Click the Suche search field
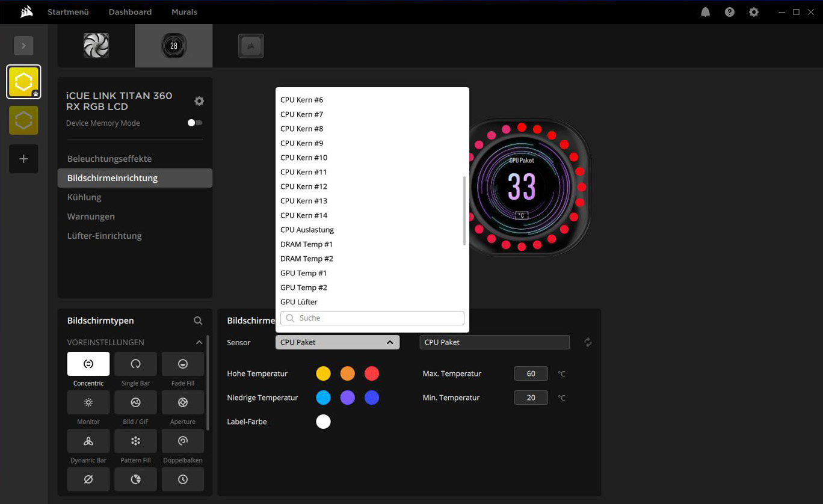The height and width of the screenshot is (504, 823). 372,318
